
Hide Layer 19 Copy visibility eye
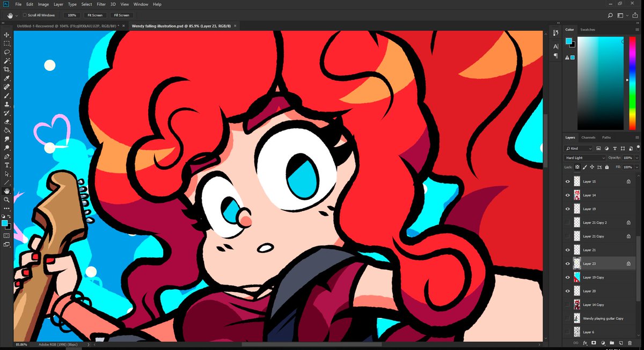pos(568,277)
